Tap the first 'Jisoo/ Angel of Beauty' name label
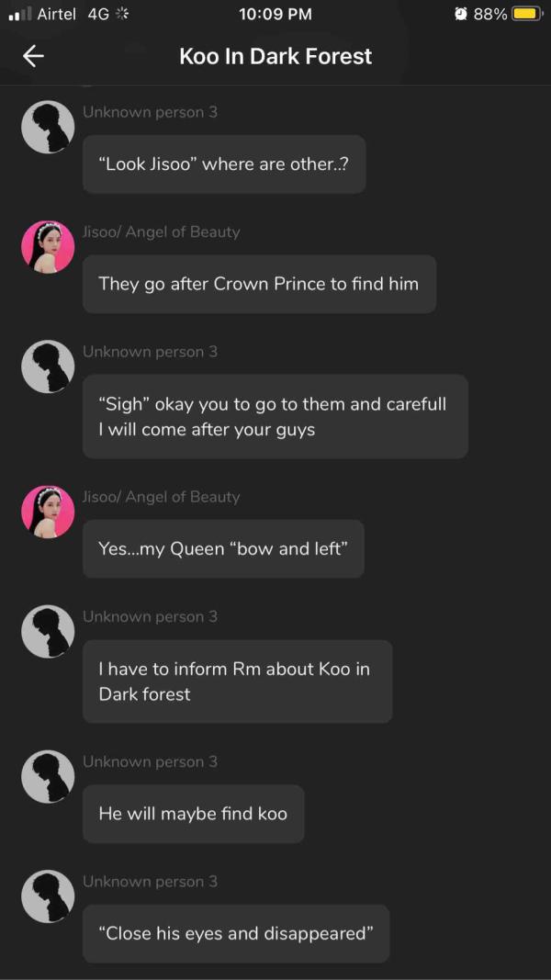This screenshot has height=980, width=551. 161,231
